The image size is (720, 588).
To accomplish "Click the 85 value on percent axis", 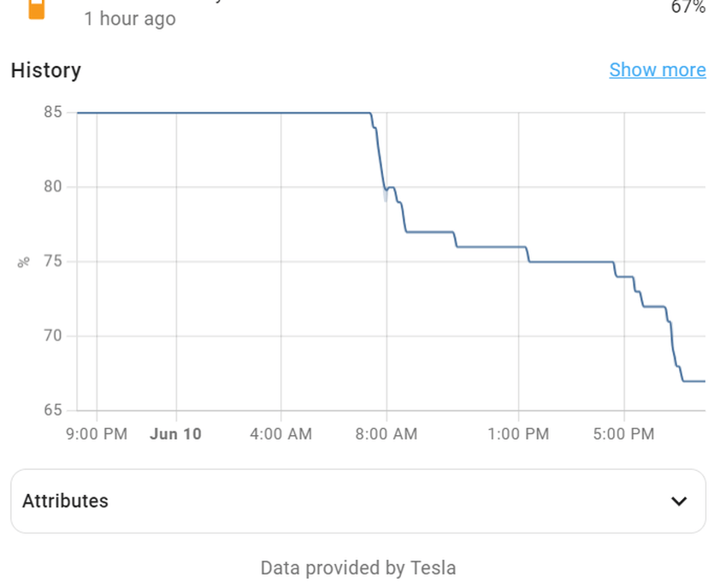I will [x=53, y=112].
